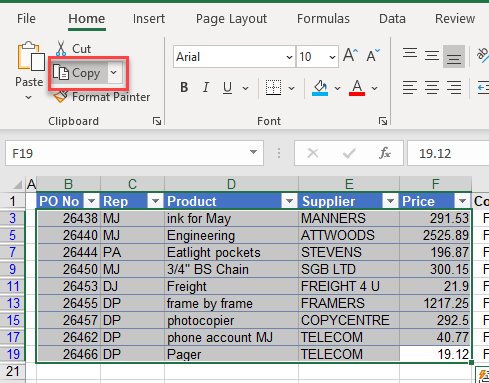This screenshot has width=489, height=383.
Task: Open the Name Box dropdown arrow
Action: pyautogui.click(x=253, y=152)
